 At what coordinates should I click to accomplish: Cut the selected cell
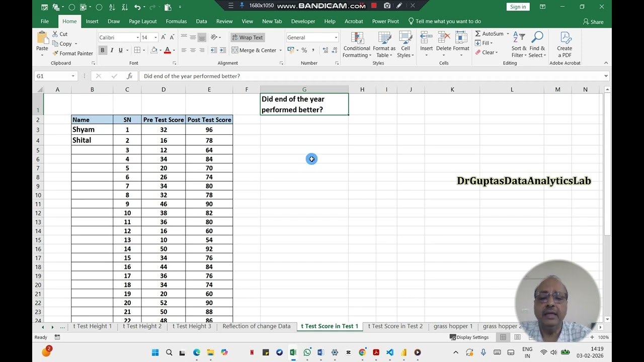[x=60, y=34]
